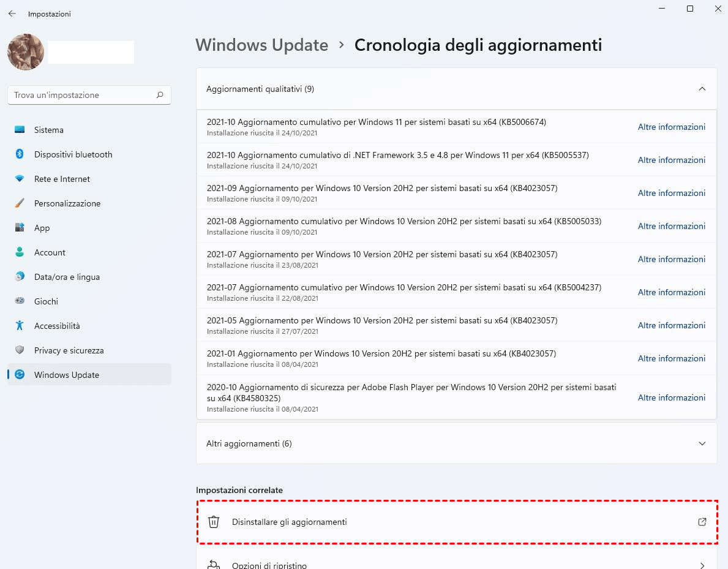Collapse the Aggiornamenti qualitativi section
This screenshot has width=728, height=569.
pos(702,89)
